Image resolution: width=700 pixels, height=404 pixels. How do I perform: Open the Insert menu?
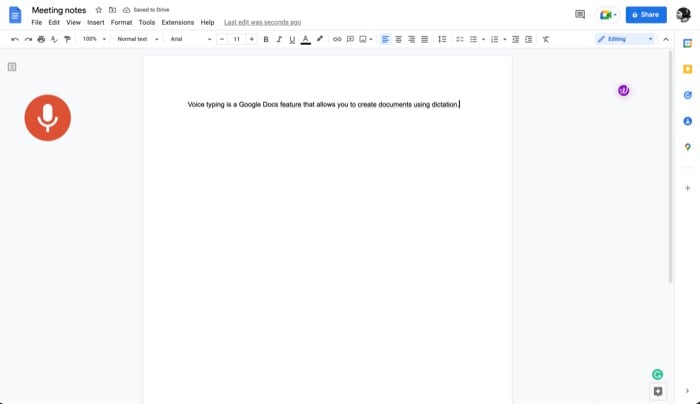[x=96, y=22]
